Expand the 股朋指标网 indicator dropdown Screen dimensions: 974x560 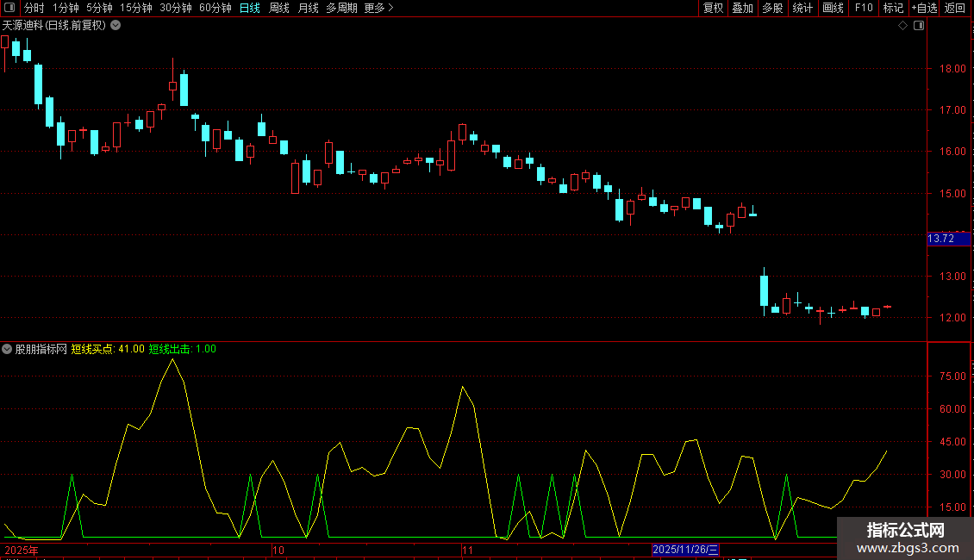(x=7, y=349)
